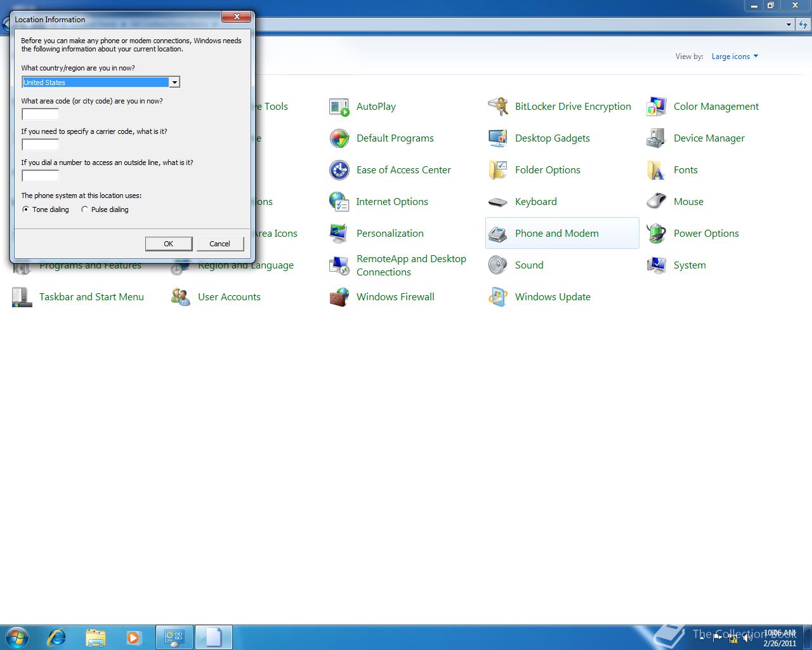Image resolution: width=812 pixels, height=650 pixels.
Task: Click the Device Manager icon
Action: click(x=657, y=138)
